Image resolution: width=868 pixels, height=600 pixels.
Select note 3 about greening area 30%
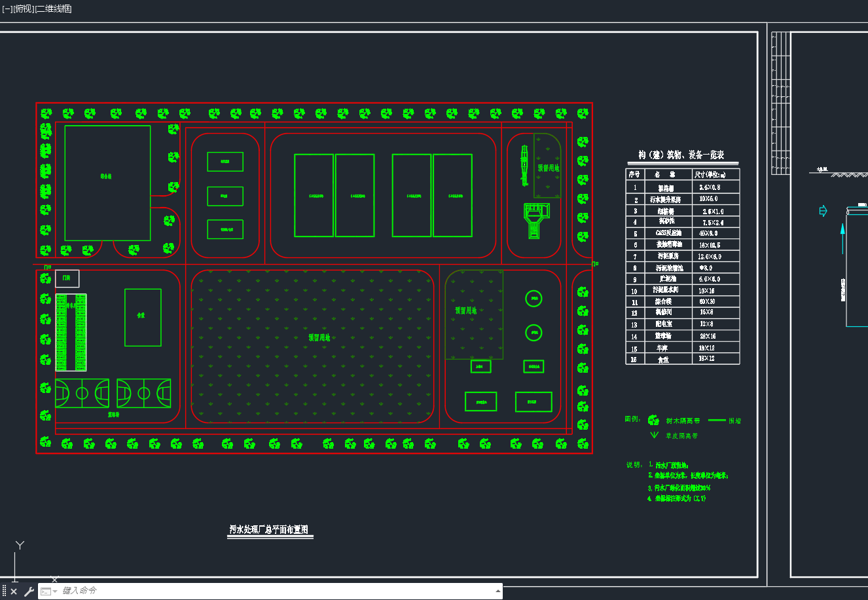(x=679, y=488)
